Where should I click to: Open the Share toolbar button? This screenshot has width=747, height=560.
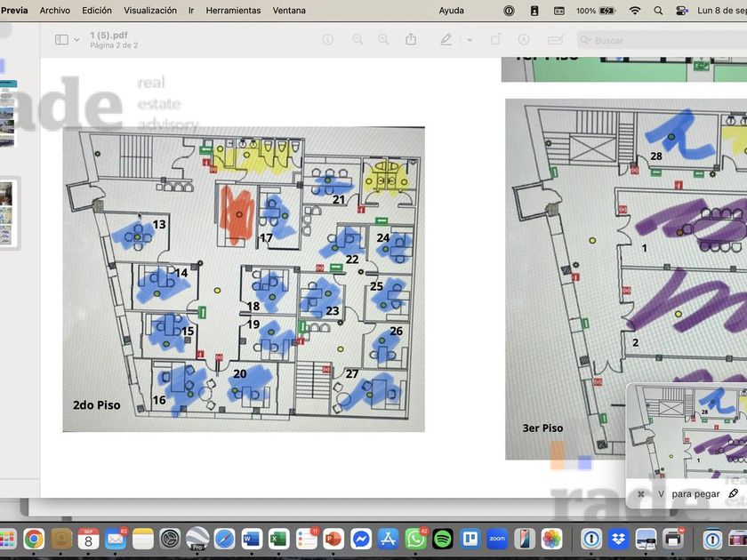pos(411,39)
